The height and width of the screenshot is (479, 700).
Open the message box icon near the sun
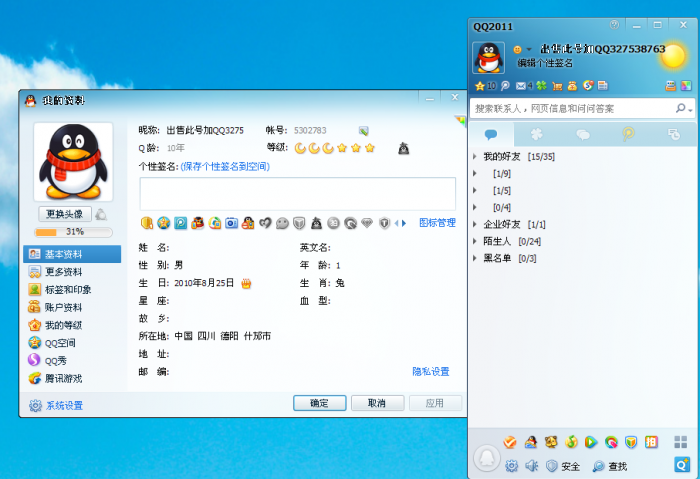pyautogui.click(x=671, y=86)
